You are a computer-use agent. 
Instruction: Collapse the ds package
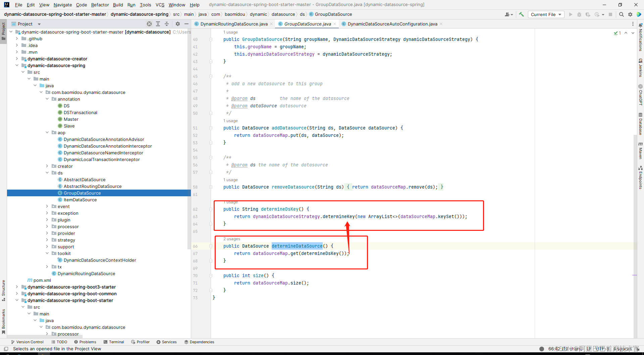click(47, 173)
